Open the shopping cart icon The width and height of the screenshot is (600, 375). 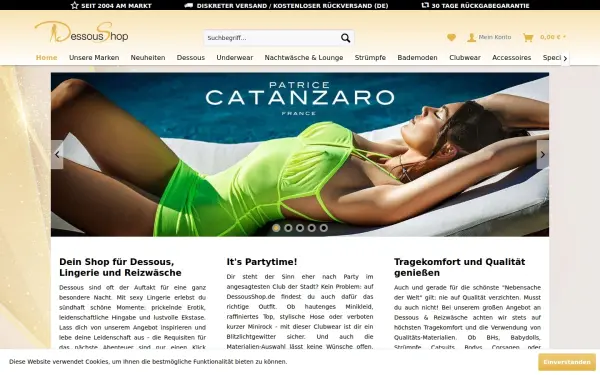pos(528,38)
